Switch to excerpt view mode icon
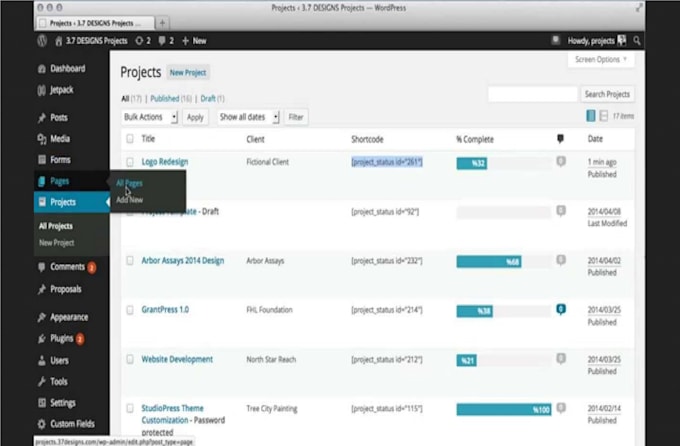 point(603,116)
